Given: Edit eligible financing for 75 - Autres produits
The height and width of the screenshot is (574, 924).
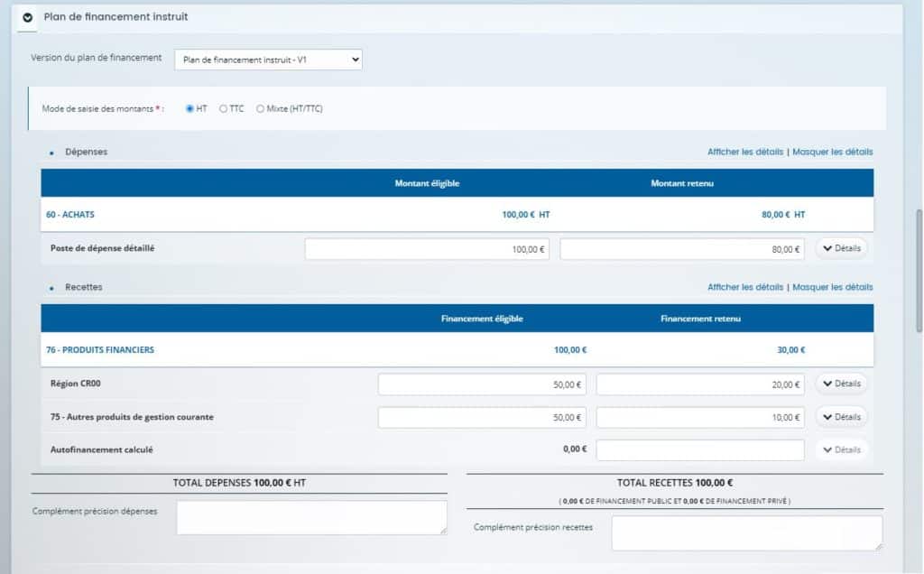Looking at the screenshot, I should [482, 417].
